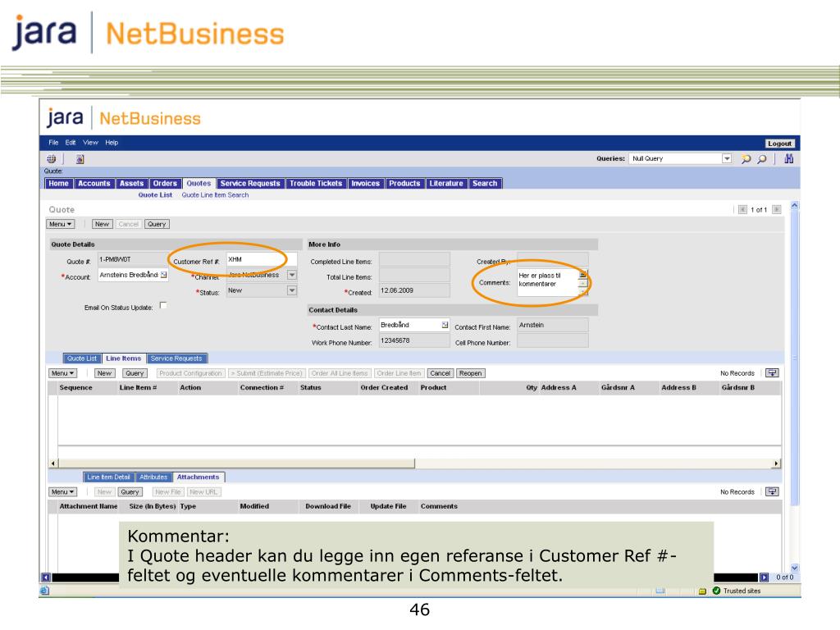This screenshot has width=840, height=630.
Task: Open Contact Last Name pick icon
Action: point(445,325)
